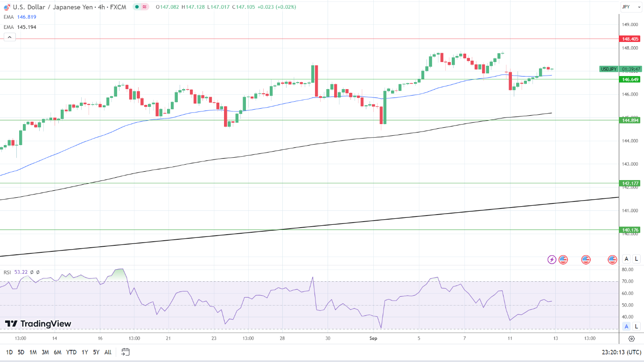The width and height of the screenshot is (644, 362).
Task: Click the open value O147.082
Action: [168, 7]
